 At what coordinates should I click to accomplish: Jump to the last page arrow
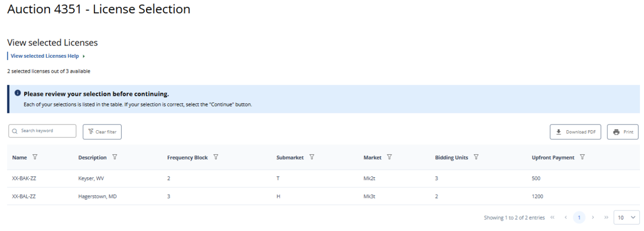(606, 218)
